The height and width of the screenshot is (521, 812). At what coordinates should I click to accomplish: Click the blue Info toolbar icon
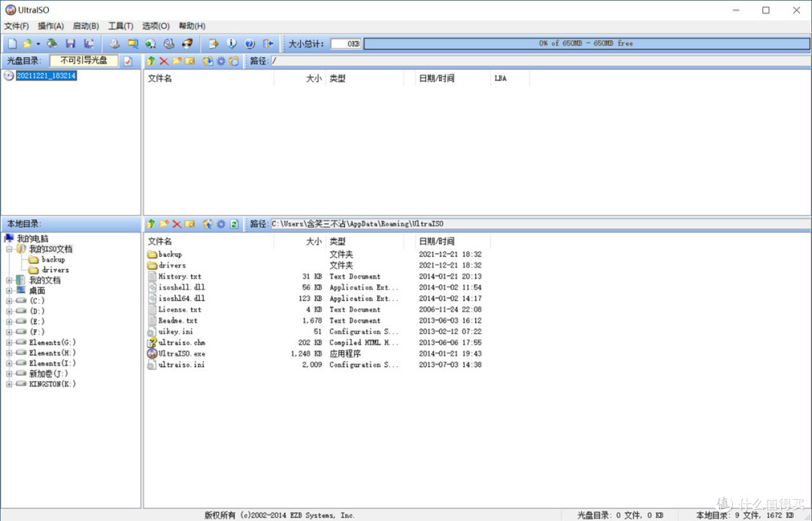(232, 44)
